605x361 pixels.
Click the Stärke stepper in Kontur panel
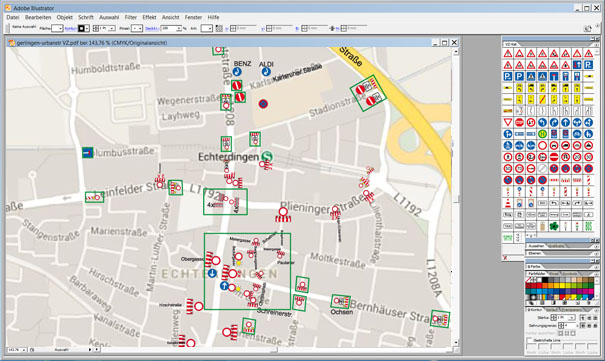pyautogui.click(x=554, y=318)
